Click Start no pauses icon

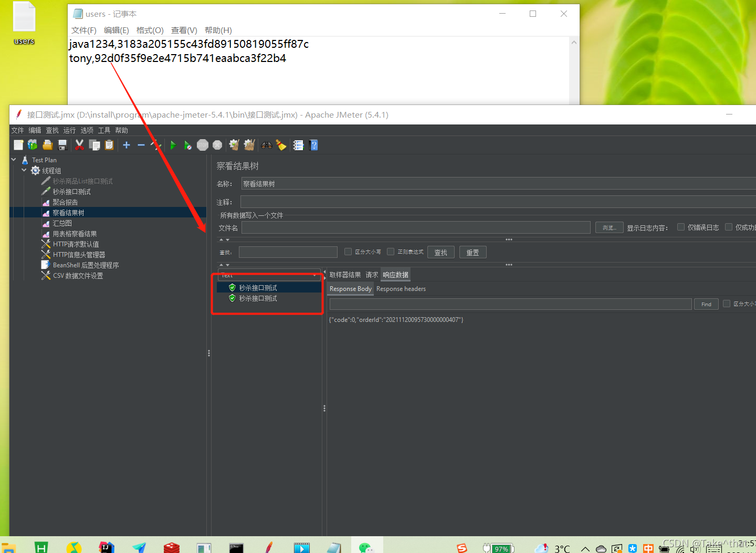188,145
